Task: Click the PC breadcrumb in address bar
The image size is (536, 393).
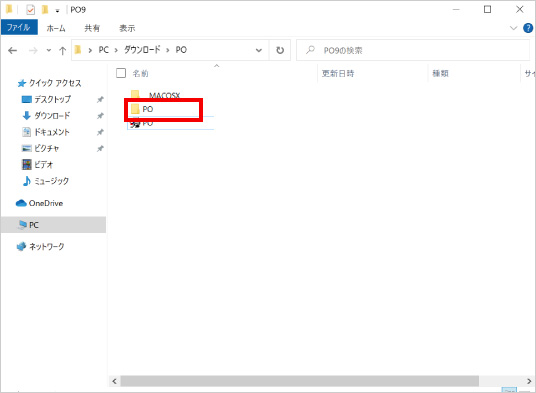Action: [x=104, y=50]
